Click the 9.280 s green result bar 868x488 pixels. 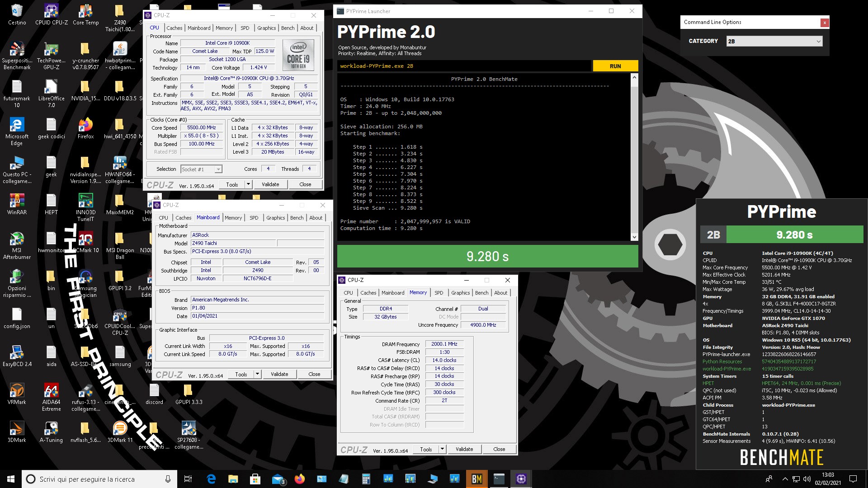pyautogui.click(x=487, y=257)
